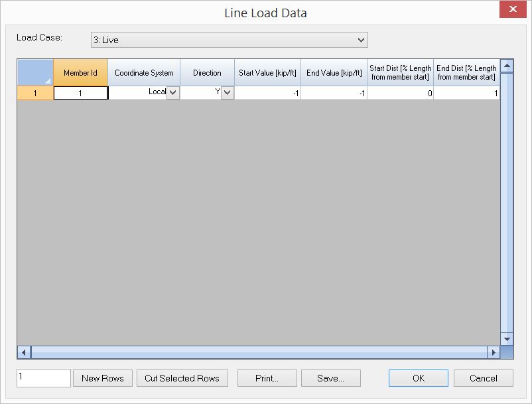Click the End Value cell in row 1
Viewport: 532px width, 404px height.
334,94
